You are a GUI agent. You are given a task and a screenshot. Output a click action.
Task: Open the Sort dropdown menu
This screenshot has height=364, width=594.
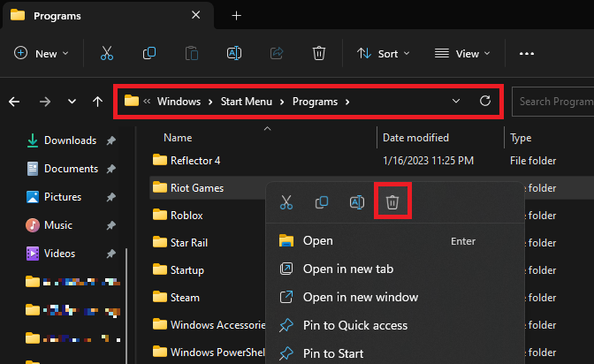coord(383,53)
